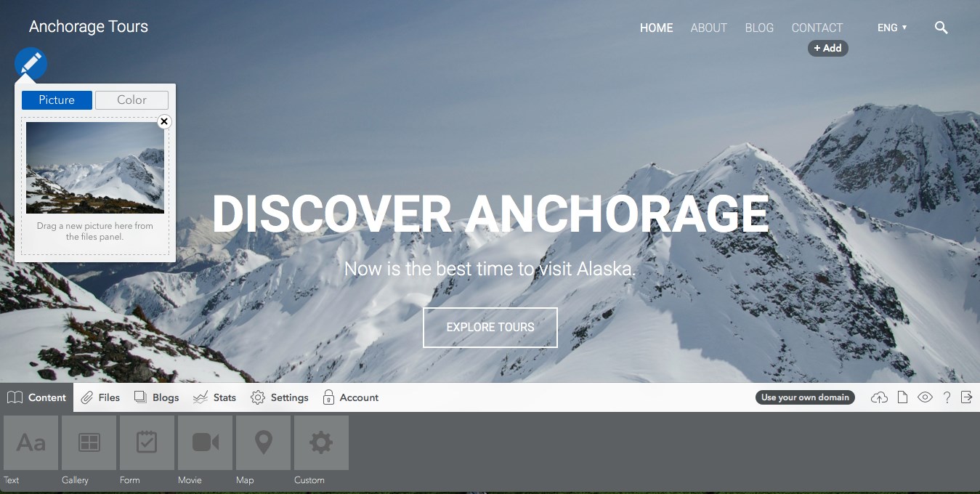The image size is (980, 494).
Task: Select the mountain background thumbnail
Action: (95, 167)
